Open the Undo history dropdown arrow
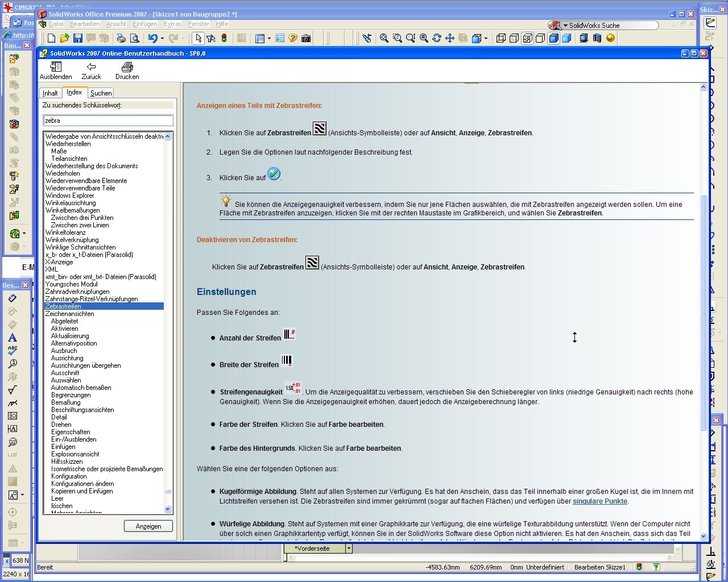This screenshot has width=728, height=582. coord(162,39)
